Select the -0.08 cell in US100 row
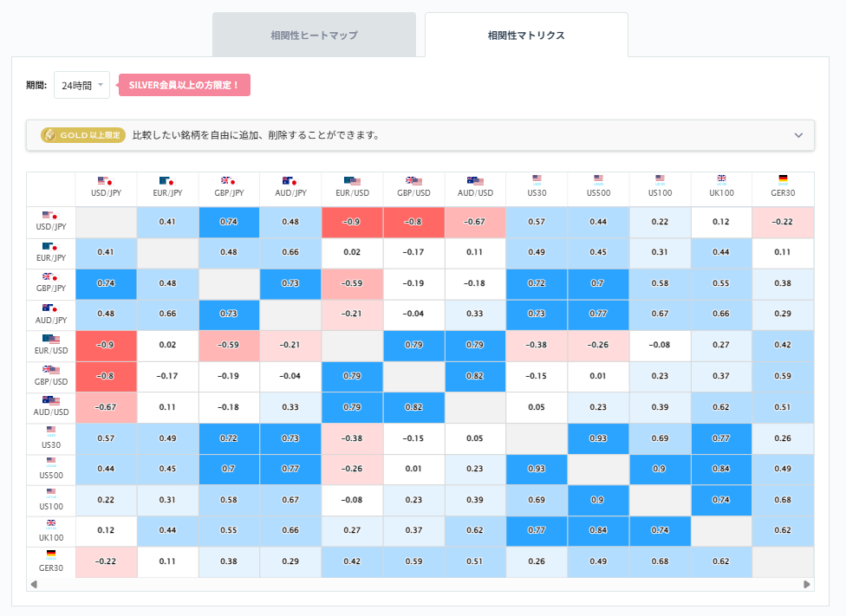This screenshot has height=616, width=846. pos(352,500)
